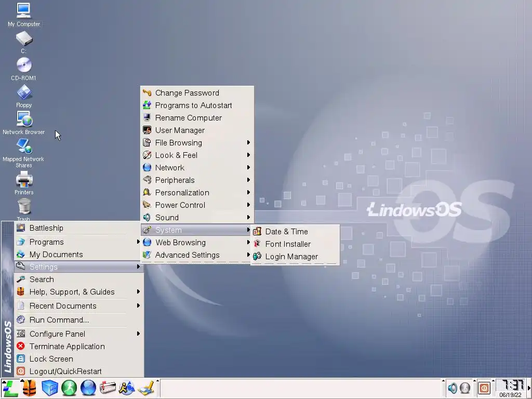The width and height of the screenshot is (532, 399).
Task: Open Mapped Network Shares desktop icon
Action: [x=24, y=153]
